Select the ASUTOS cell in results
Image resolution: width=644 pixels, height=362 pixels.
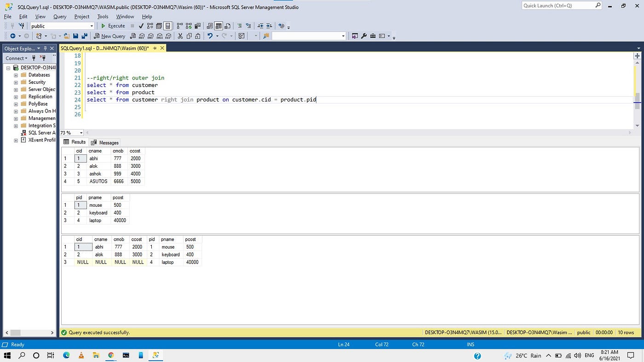(x=98, y=181)
